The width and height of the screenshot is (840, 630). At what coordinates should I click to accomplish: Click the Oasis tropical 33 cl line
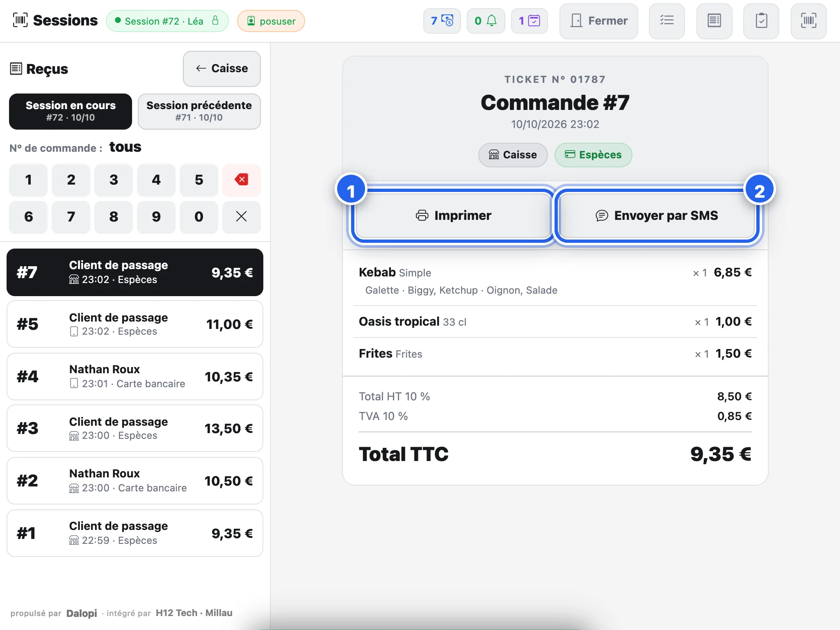pyautogui.click(x=555, y=322)
